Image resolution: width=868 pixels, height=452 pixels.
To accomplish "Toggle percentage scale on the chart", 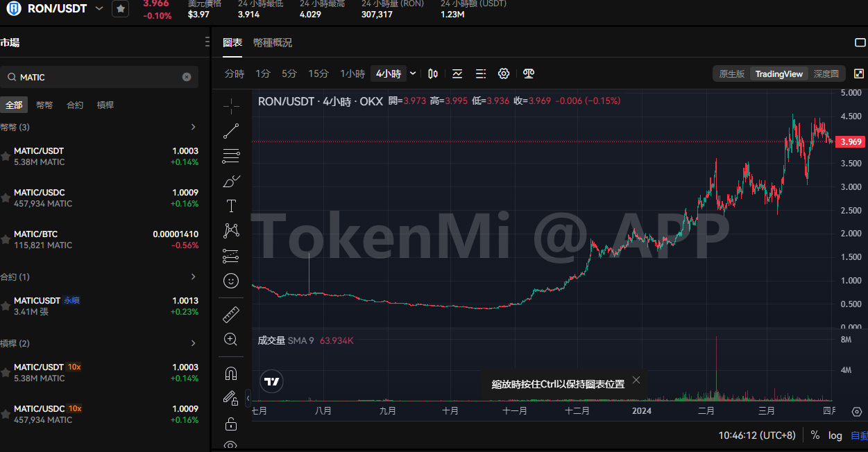I will point(815,435).
